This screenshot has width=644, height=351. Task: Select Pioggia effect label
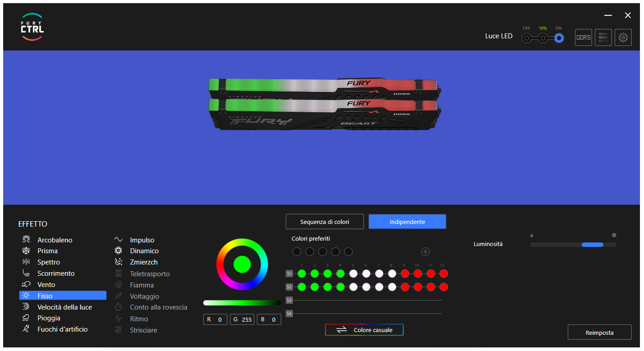pyautogui.click(x=49, y=318)
